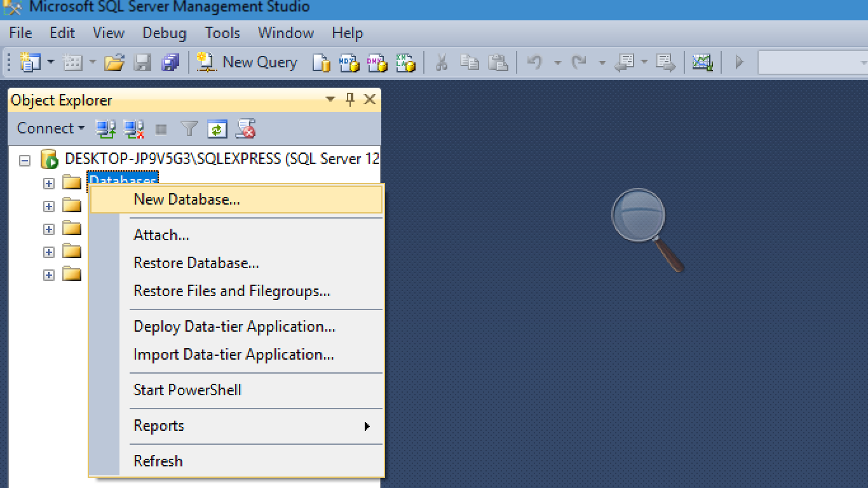Open the New Project dropdown arrow
This screenshot has height=488, width=868.
(51, 62)
